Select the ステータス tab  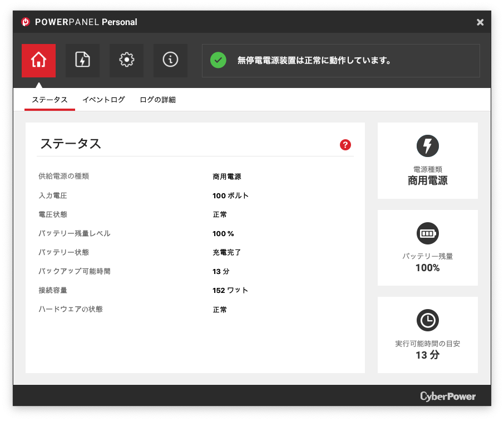[50, 100]
